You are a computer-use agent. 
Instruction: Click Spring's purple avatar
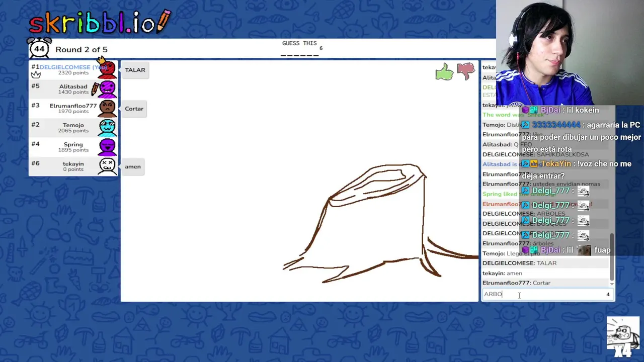107,147
